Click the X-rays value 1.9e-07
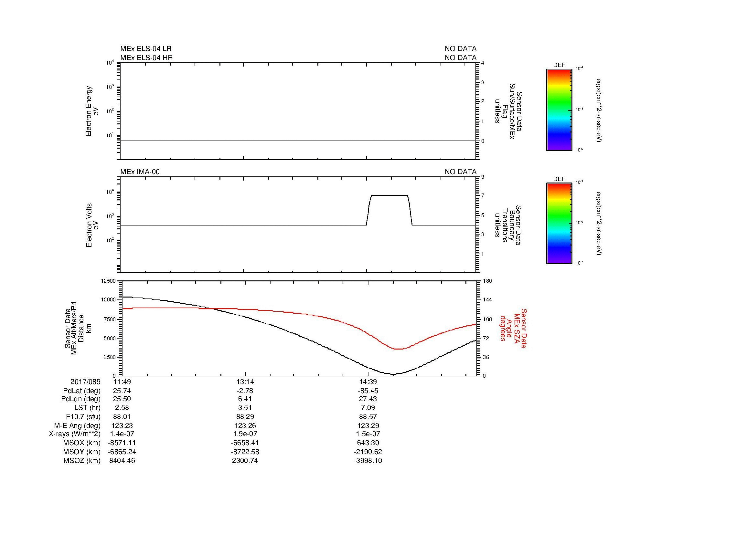756x534 pixels. click(x=245, y=434)
